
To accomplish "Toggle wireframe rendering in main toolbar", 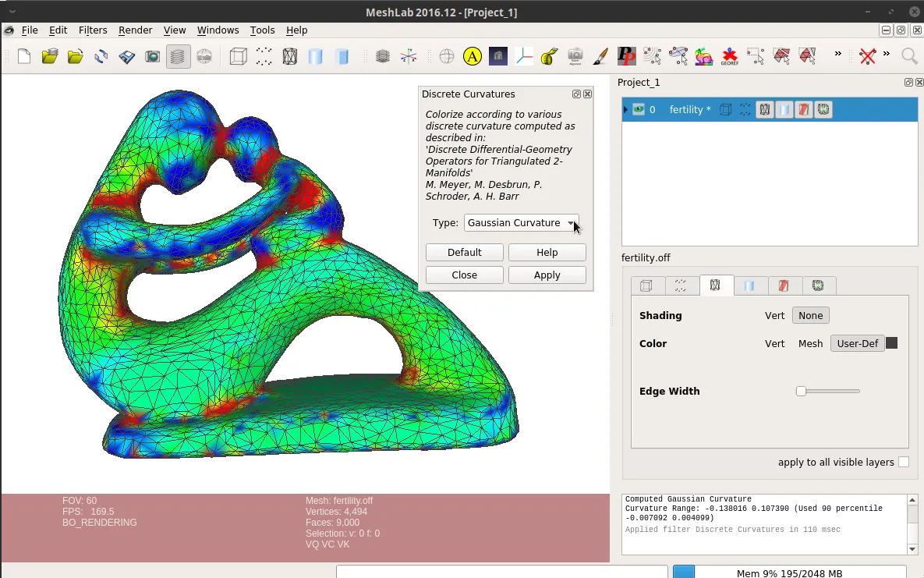I will coord(289,57).
